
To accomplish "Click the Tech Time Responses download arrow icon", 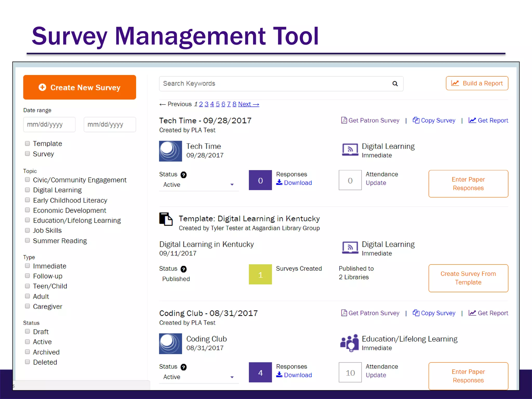I will pos(279,182).
